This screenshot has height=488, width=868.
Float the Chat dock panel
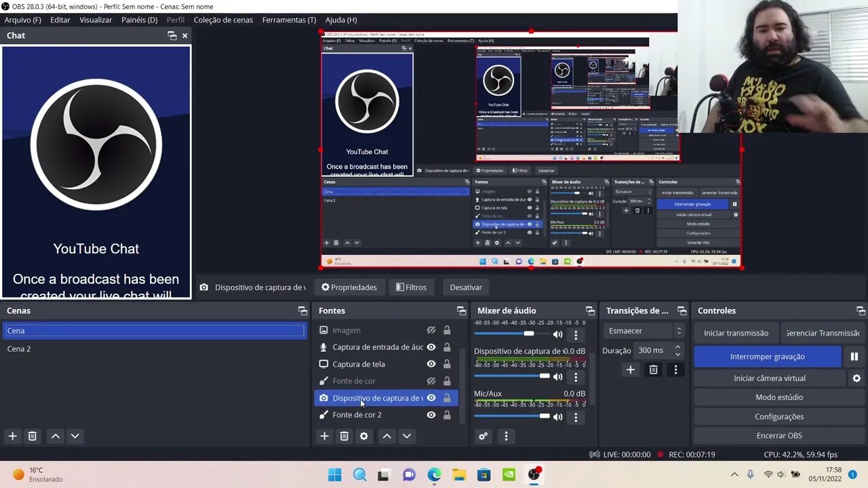pyautogui.click(x=172, y=35)
